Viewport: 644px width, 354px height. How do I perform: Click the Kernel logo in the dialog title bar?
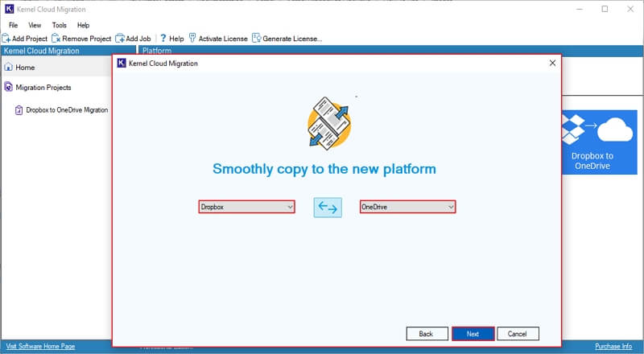122,63
